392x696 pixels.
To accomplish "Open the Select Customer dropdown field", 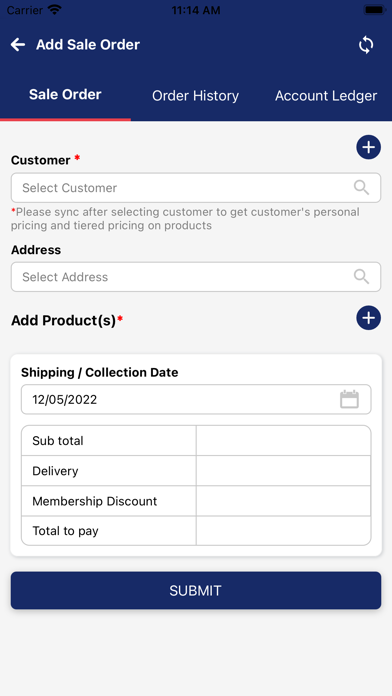I will 196,188.
